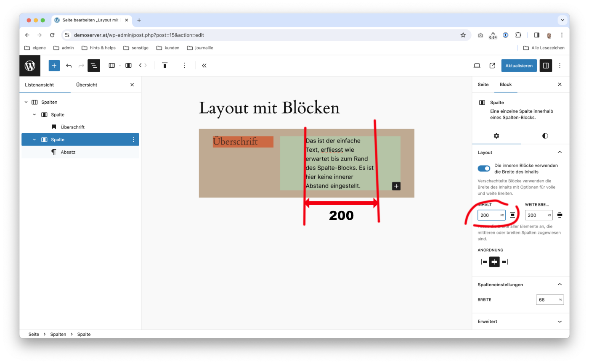Collapse the block toolbar with double chevron
The image size is (589, 364).
(x=204, y=66)
